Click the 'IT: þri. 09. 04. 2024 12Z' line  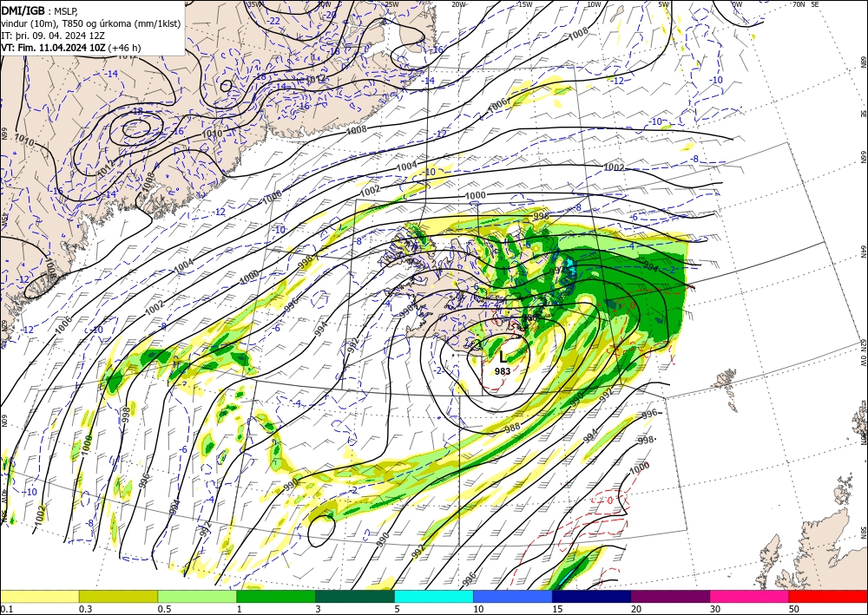click(52, 36)
